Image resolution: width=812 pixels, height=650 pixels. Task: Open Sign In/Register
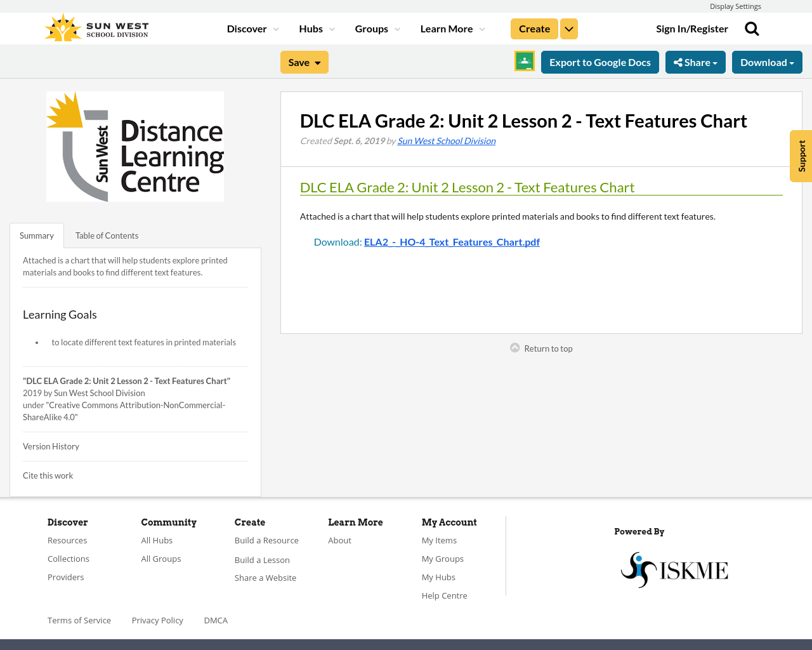(692, 28)
